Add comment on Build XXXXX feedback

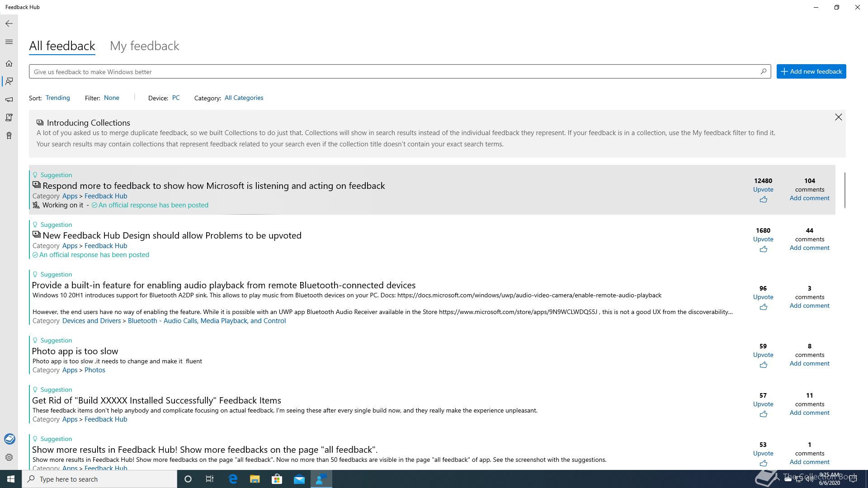pos(809,413)
